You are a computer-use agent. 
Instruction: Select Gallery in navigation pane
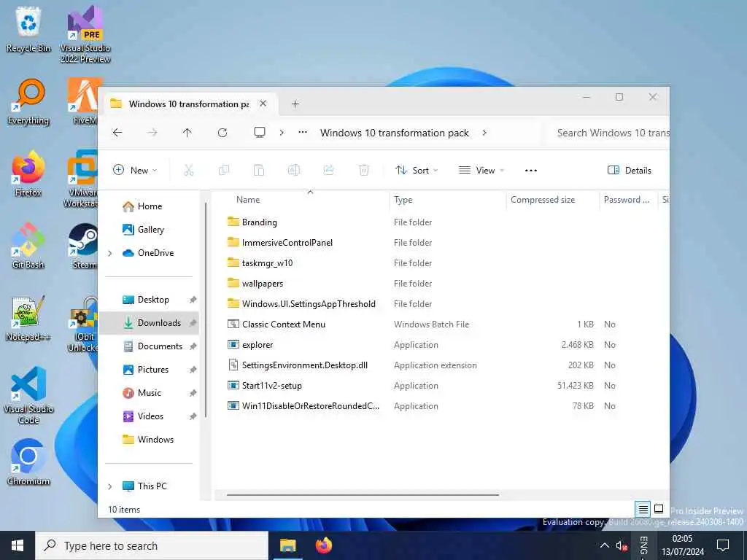point(150,230)
